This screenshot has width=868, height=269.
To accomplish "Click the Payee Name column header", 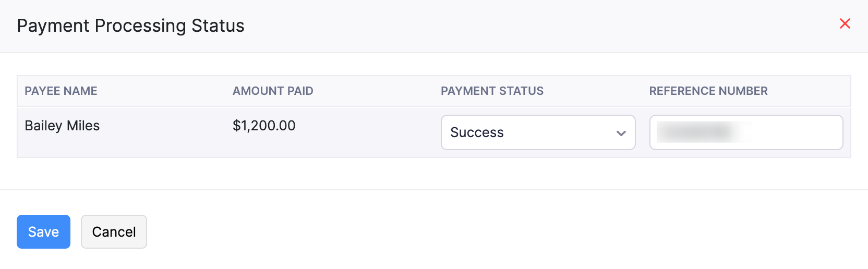I will pos(61,91).
